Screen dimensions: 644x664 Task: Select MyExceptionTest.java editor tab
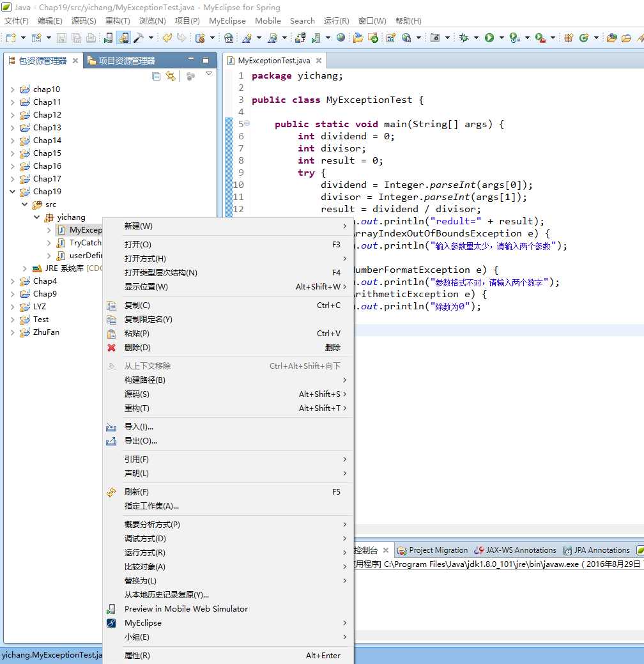tap(273, 61)
